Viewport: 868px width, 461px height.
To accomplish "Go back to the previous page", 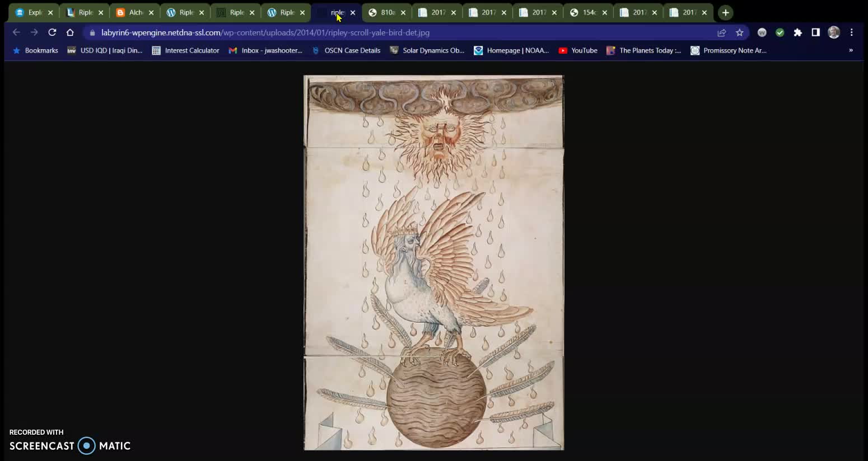I will 16,32.
